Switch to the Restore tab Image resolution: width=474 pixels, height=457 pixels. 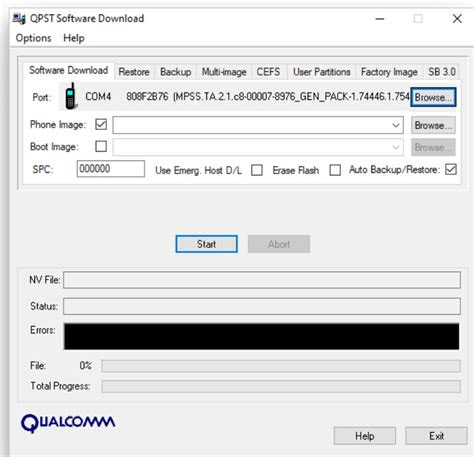coord(134,72)
